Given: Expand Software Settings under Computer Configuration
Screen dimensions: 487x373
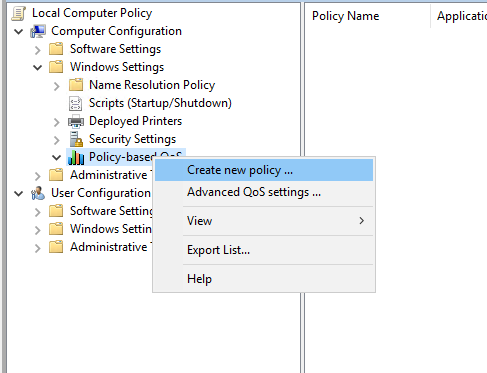Looking at the screenshot, I should [38, 50].
